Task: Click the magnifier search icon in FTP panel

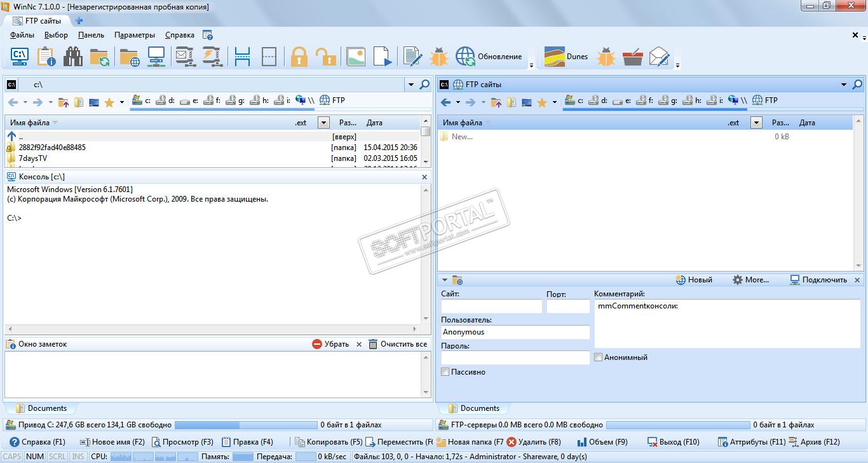Action: [x=857, y=85]
